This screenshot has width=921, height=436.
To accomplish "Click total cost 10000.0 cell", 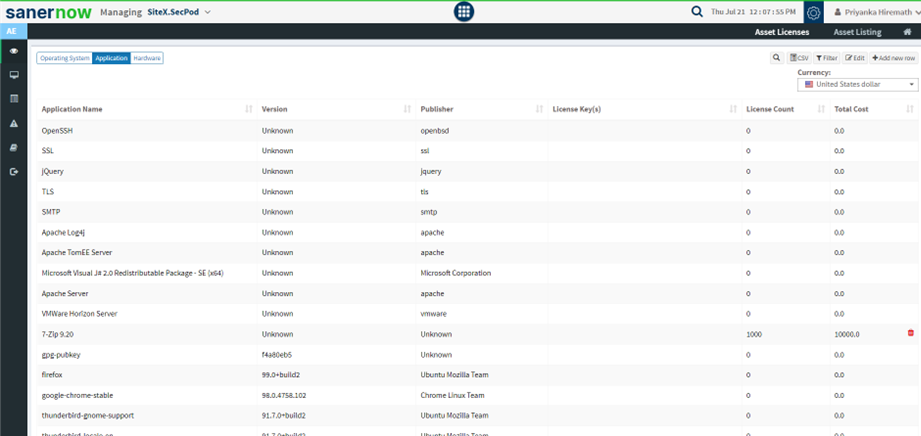I will click(x=847, y=334).
